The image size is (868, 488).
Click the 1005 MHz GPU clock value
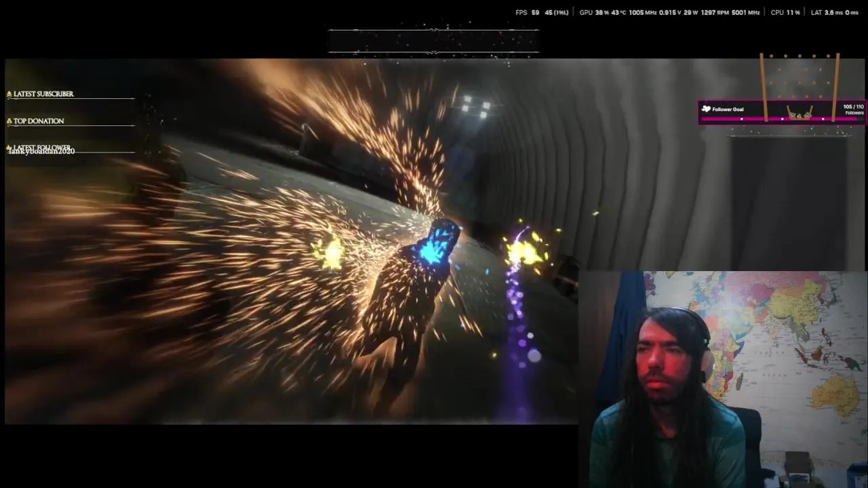[642, 13]
